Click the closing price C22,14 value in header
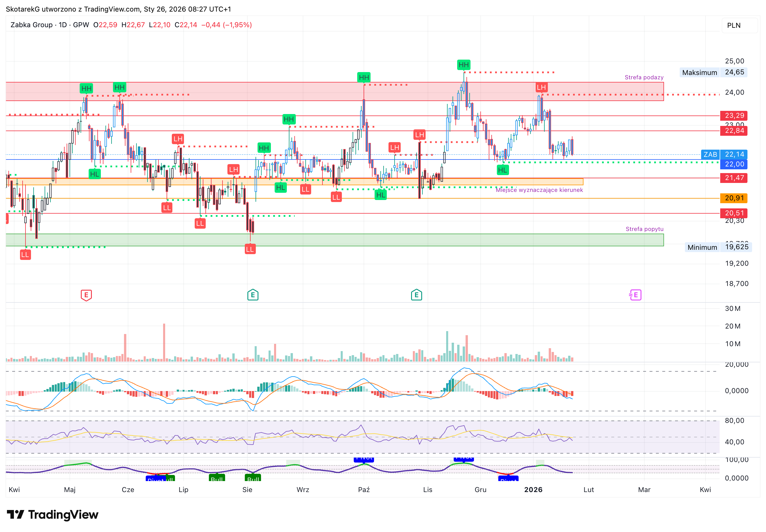 [186, 25]
